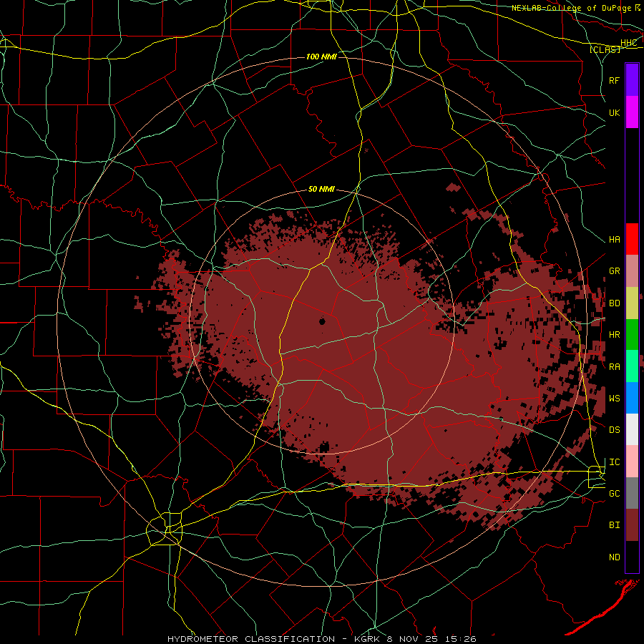Click the BI dark red legend swatch
The height and width of the screenshot is (644, 644).
[632, 525]
